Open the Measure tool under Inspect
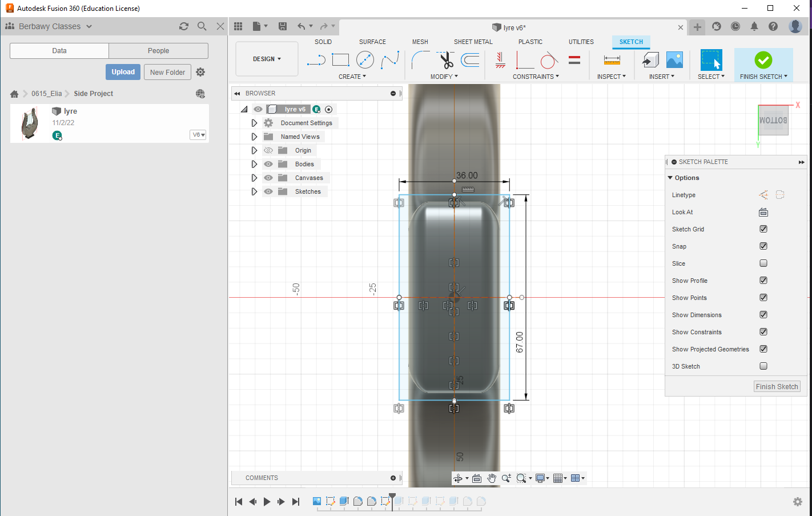Image resolution: width=812 pixels, height=516 pixels. click(612, 59)
